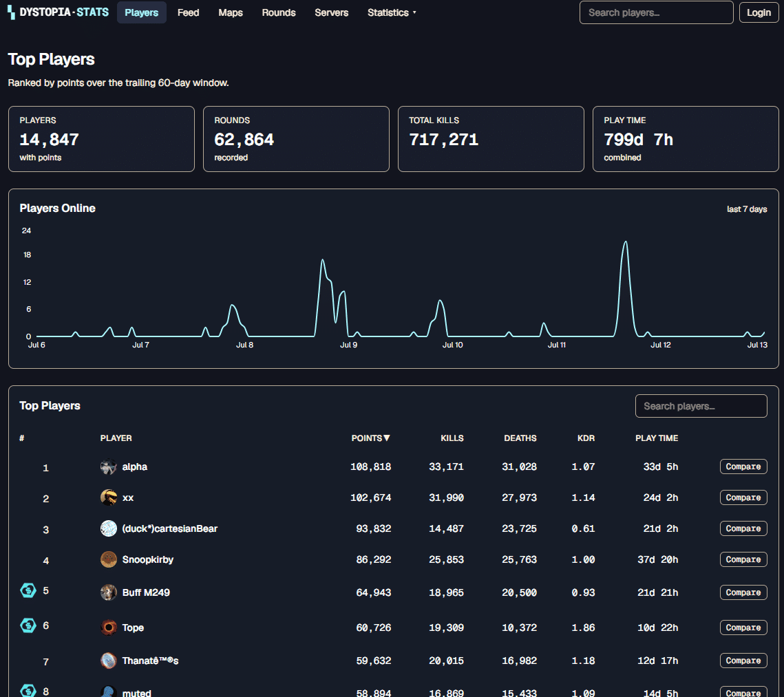Go to the Servers page
Image resolution: width=784 pixels, height=697 pixels.
(332, 12)
